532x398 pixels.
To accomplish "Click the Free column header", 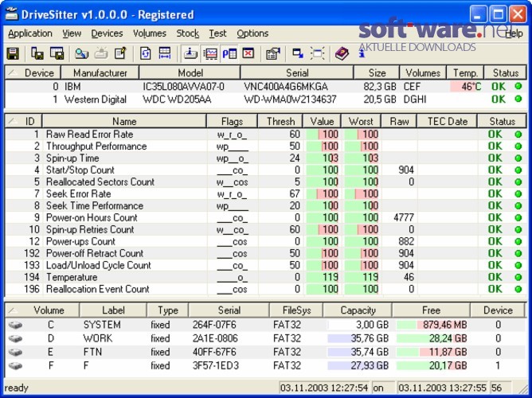I will (431, 310).
